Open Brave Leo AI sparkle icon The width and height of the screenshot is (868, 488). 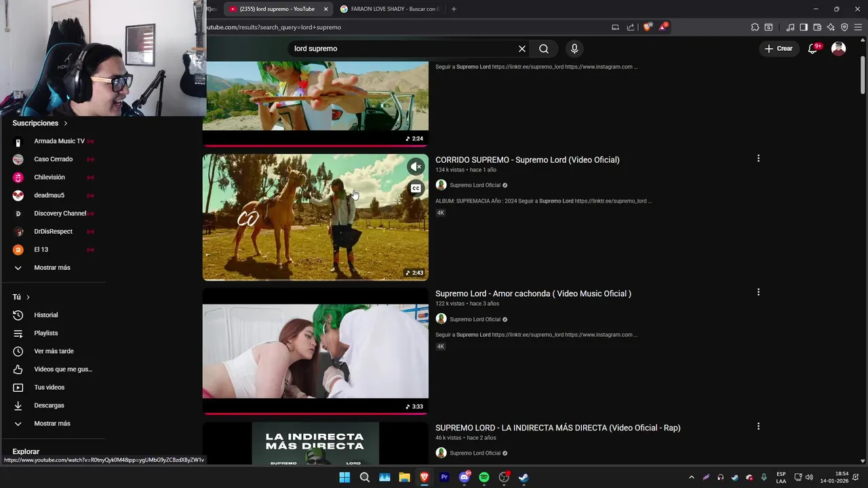tap(831, 27)
